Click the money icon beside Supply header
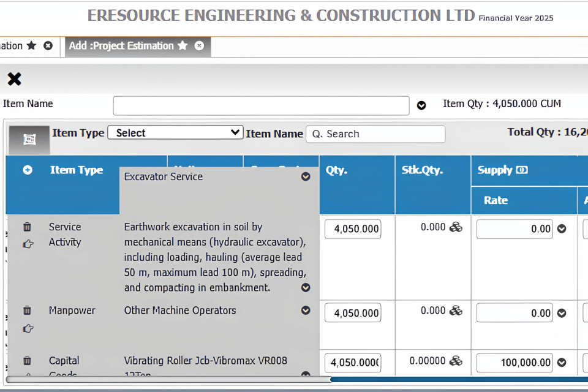 (522, 170)
